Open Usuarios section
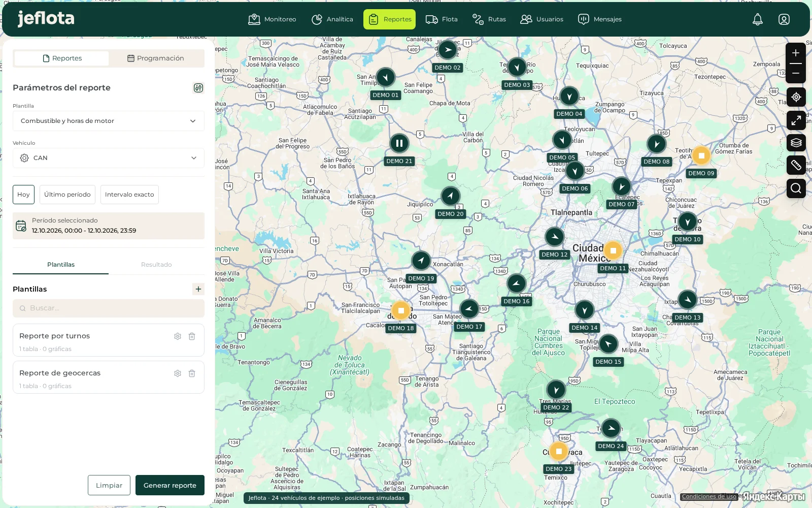The height and width of the screenshot is (508, 812). [x=542, y=19]
